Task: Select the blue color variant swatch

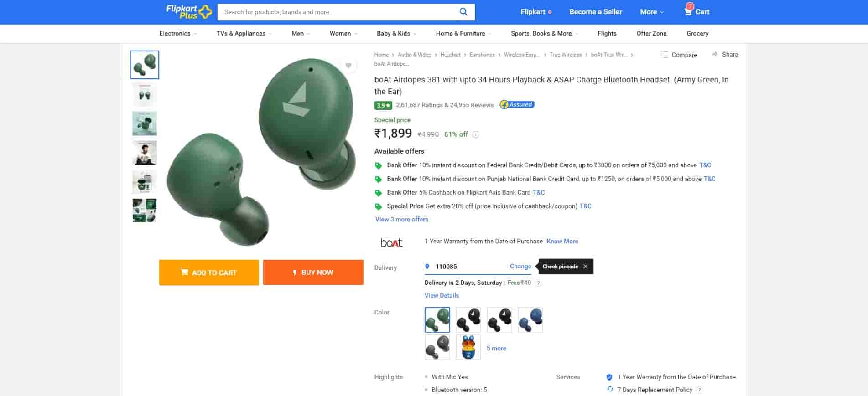Action: tap(530, 319)
